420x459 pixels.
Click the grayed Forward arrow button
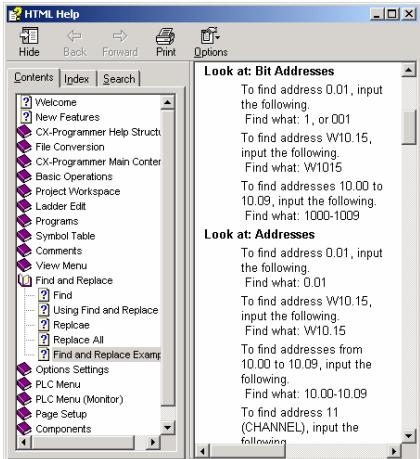[x=120, y=42]
